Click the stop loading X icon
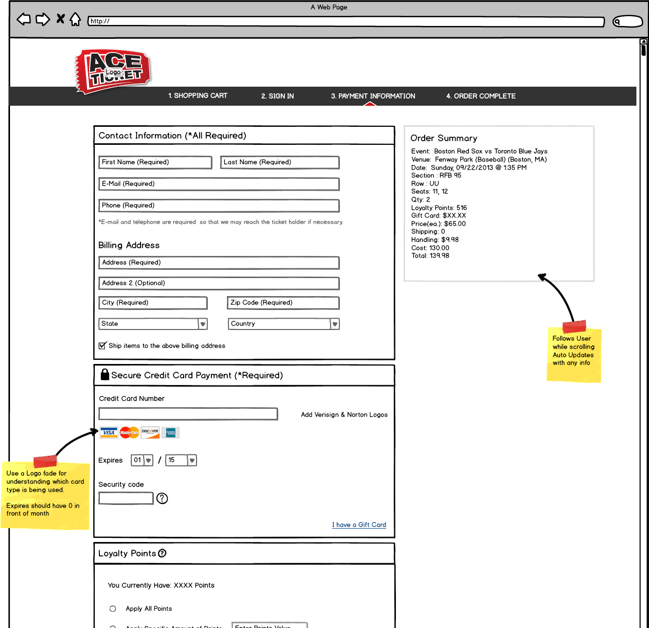Viewport: 649px width, 628px height. click(x=60, y=19)
